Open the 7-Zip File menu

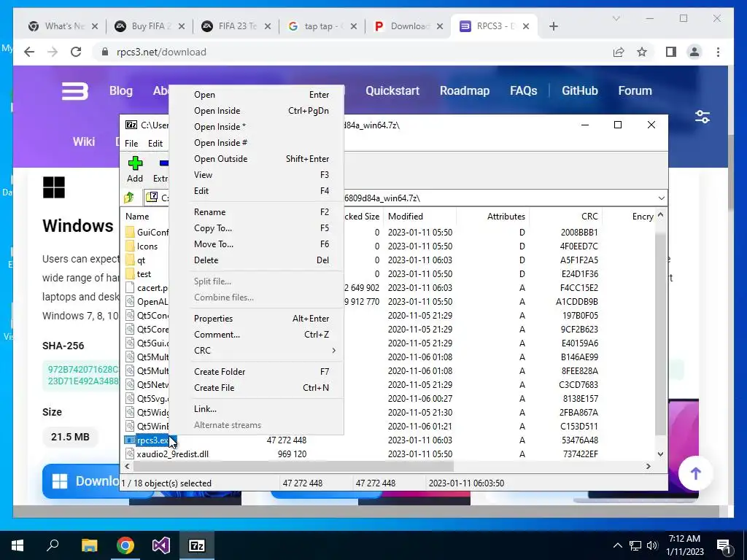tap(131, 144)
